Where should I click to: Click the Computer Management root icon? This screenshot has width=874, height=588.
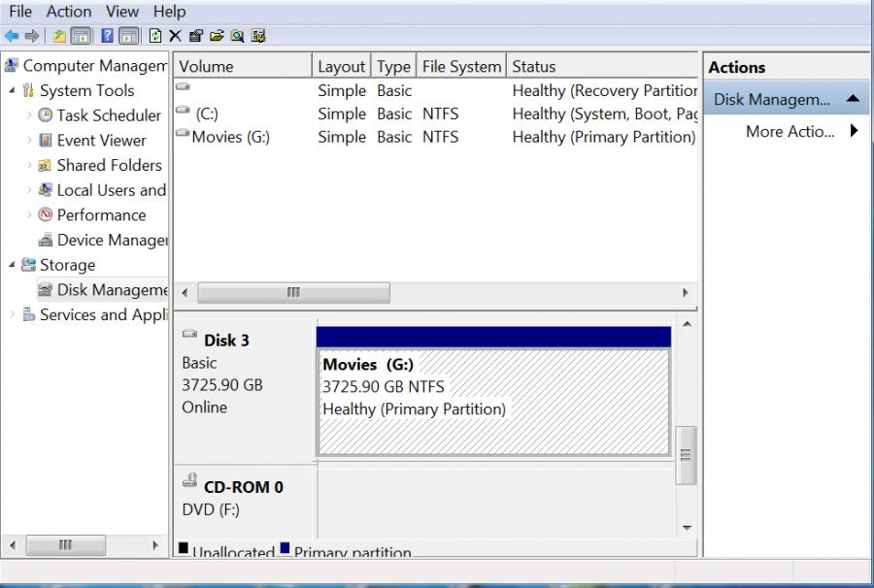coord(11,65)
